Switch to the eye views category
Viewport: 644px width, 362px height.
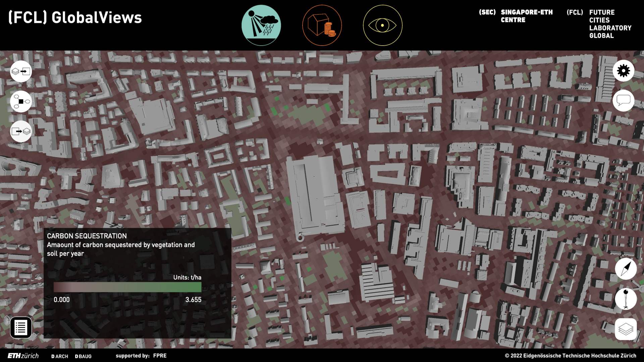pos(382,25)
